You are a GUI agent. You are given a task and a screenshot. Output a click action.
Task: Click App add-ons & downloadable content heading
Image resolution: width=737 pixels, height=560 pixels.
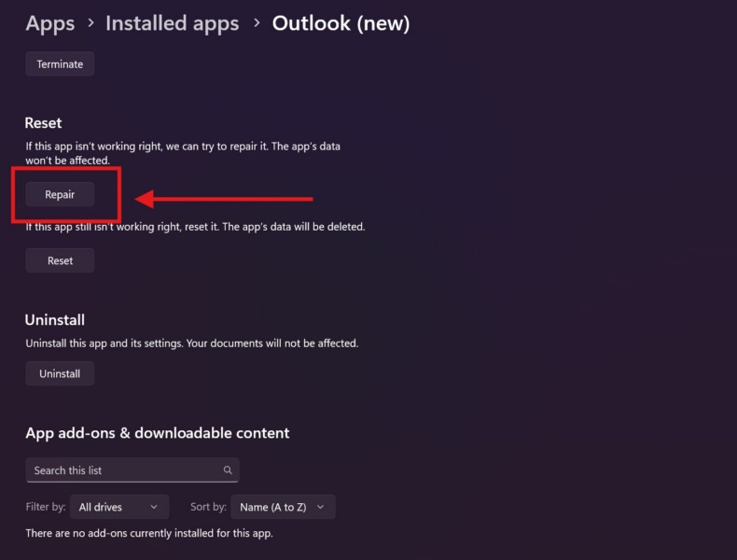tap(158, 433)
